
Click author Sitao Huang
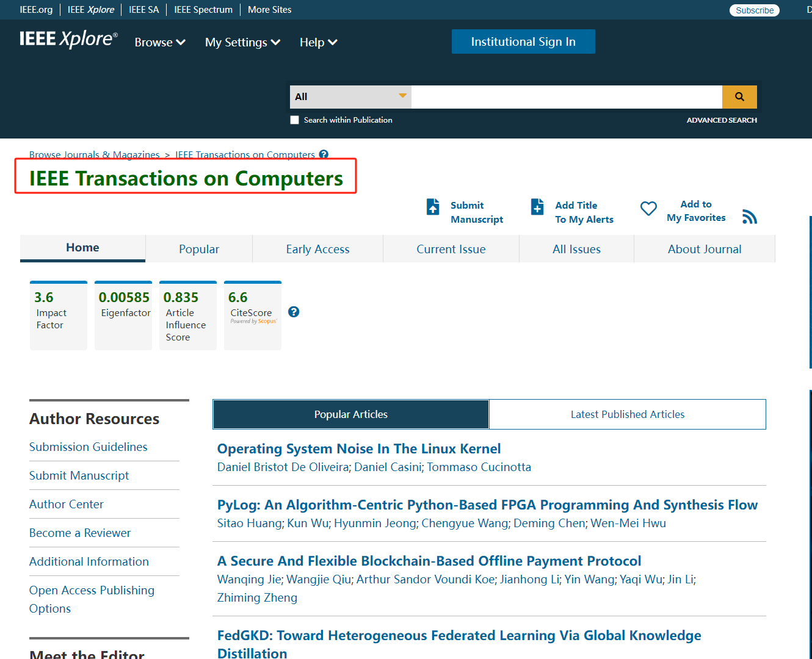250,523
